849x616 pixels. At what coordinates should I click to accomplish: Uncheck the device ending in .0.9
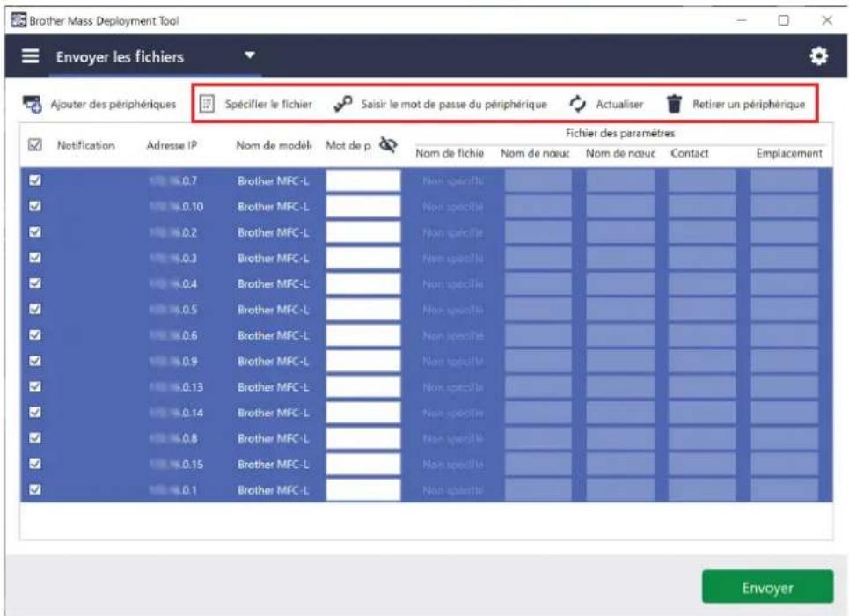click(x=34, y=361)
